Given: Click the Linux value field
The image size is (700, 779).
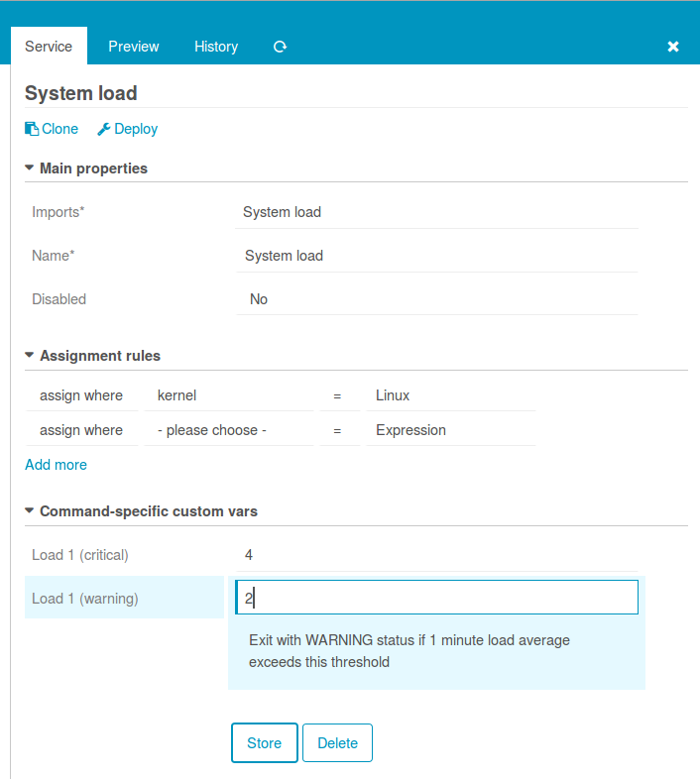Looking at the screenshot, I should 451,395.
